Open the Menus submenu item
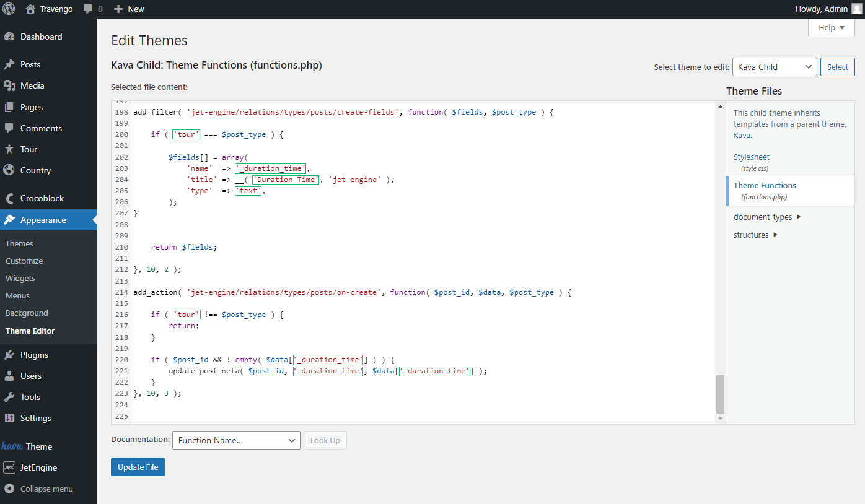 (x=18, y=295)
